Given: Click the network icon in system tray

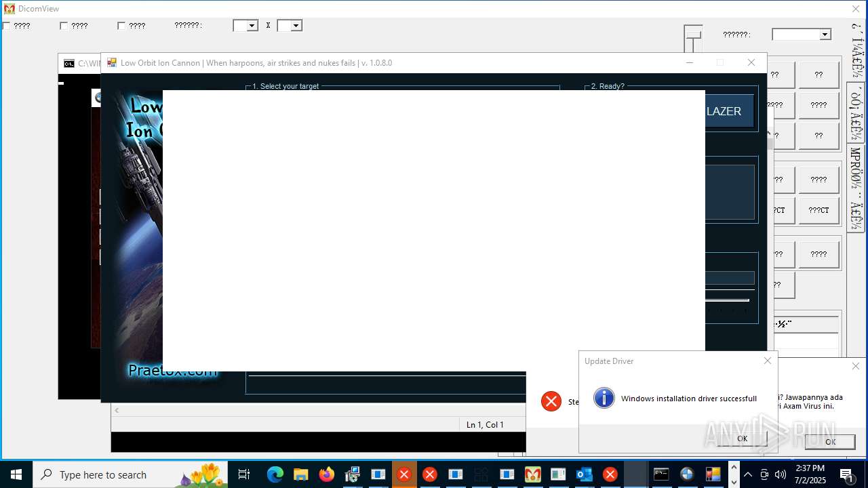Looking at the screenshot, I should click(x=764, y=474).
